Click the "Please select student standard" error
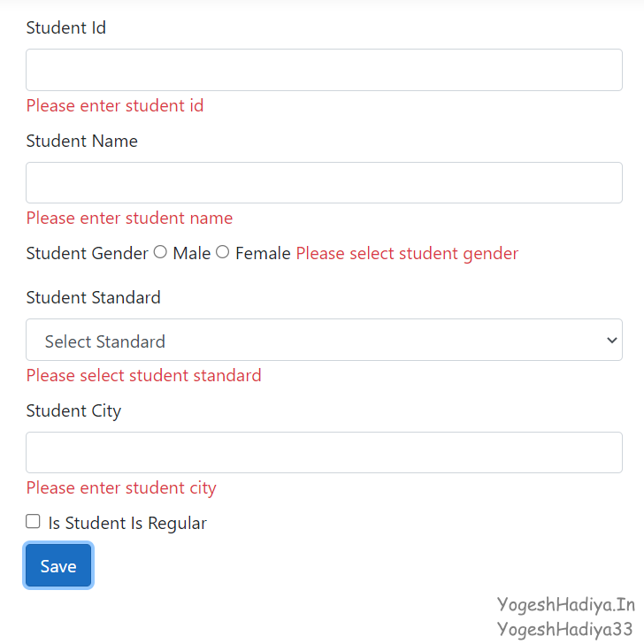The image size is (644, 644). (x=143, y=376)
